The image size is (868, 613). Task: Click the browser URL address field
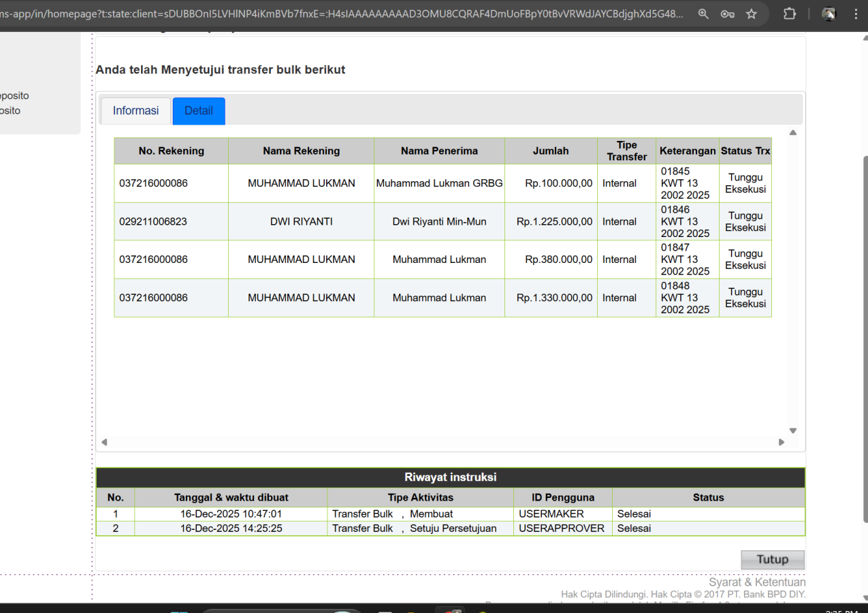click(x=340, y=14)
